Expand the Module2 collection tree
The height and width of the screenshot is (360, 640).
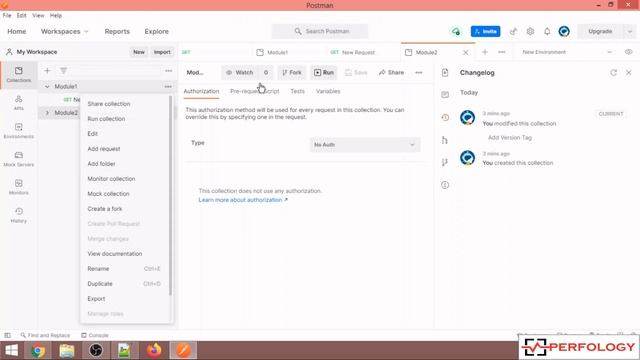point(47,113)
